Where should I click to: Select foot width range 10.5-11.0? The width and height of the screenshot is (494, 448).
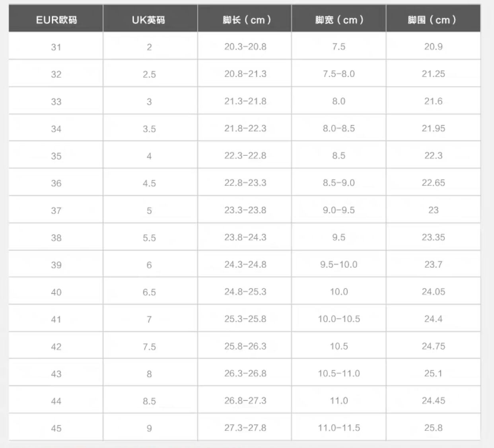339,373
